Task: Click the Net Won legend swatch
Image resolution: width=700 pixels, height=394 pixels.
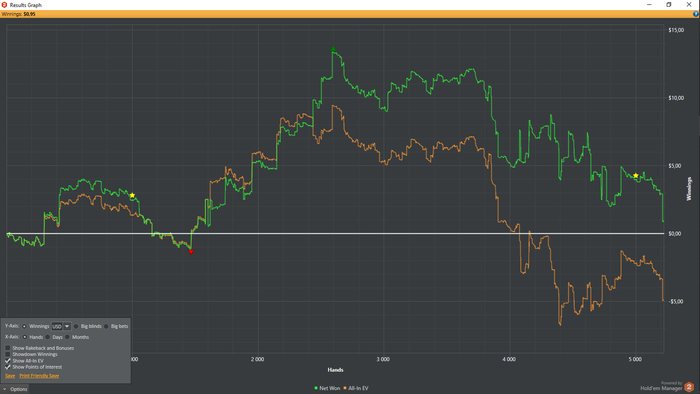Action: click(316, 388)
